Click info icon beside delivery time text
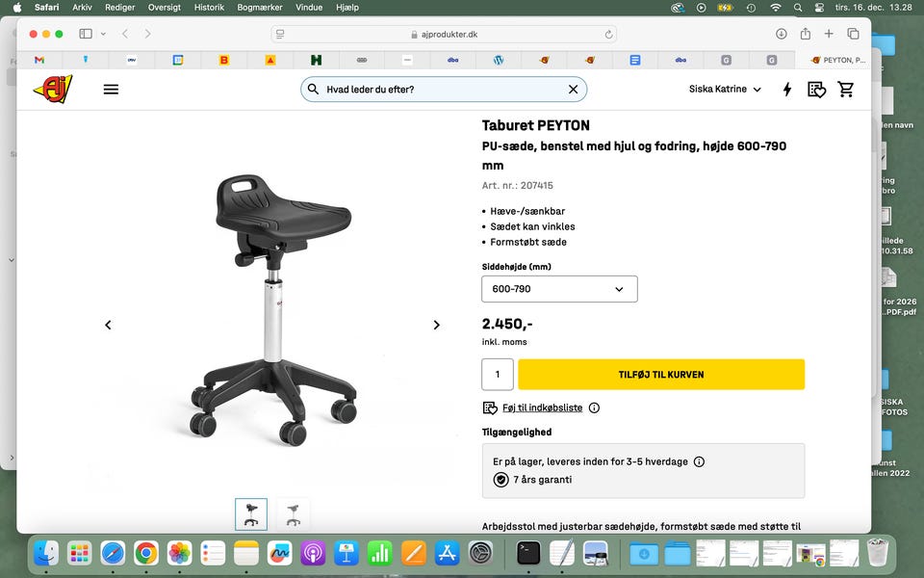The width and height of the screenshot is (924, 578). [699, 461]
